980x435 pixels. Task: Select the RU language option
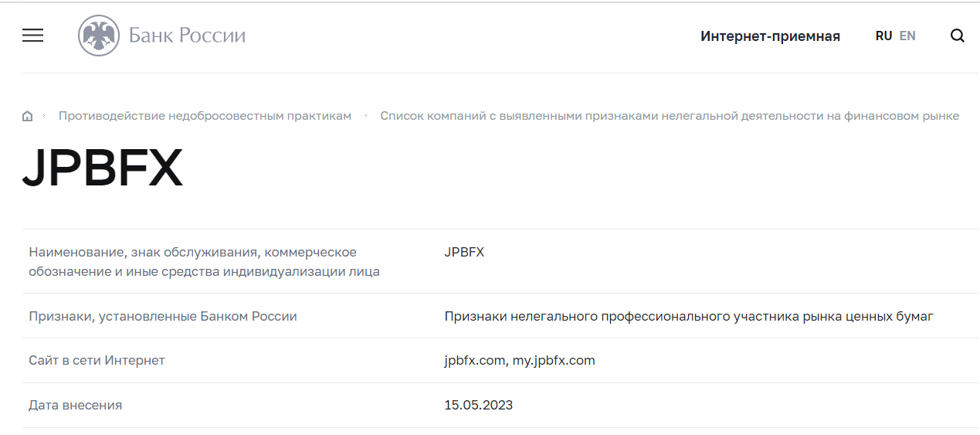(x=883, y=36)
